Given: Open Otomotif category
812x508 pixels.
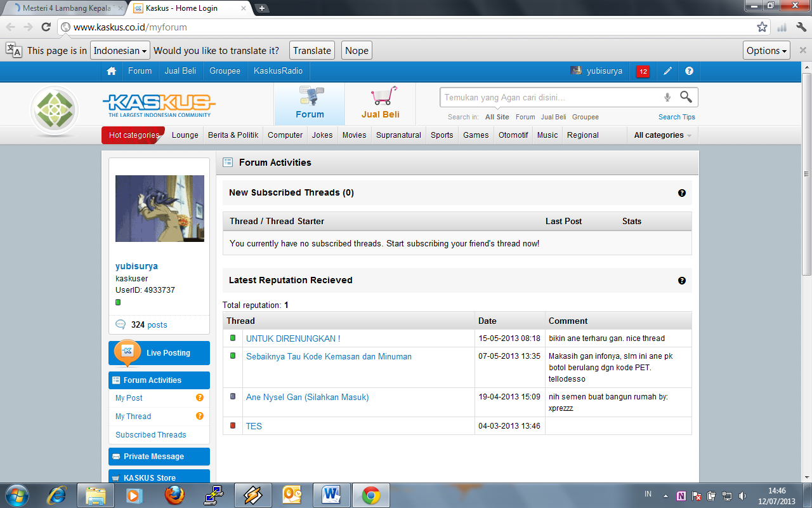Looking at the screenshot, I should (x=513, y=135).
